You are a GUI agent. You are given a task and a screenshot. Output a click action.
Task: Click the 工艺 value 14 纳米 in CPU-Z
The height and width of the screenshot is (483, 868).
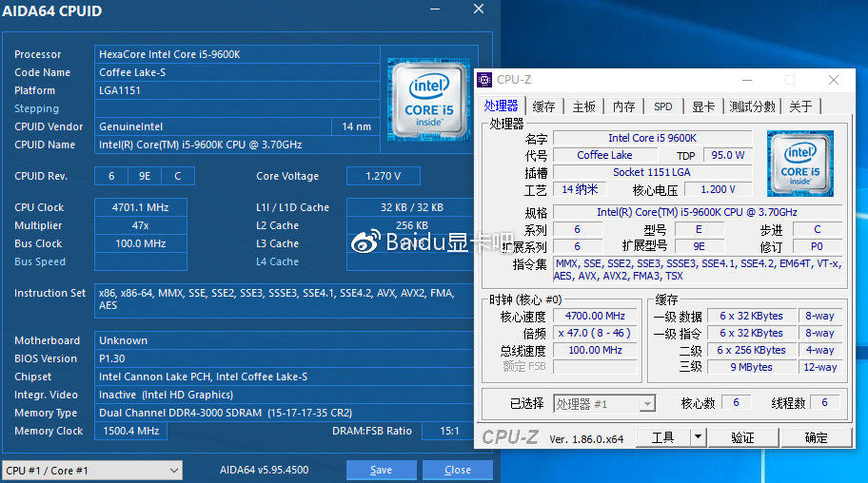(x=580, y=190)
